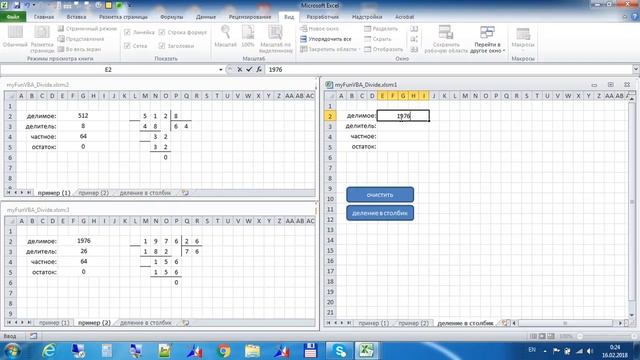This screenshot has height=360, width=640.
Task: Open the Разработчик developer ribbon tab
Action: [x=322, y=17]
